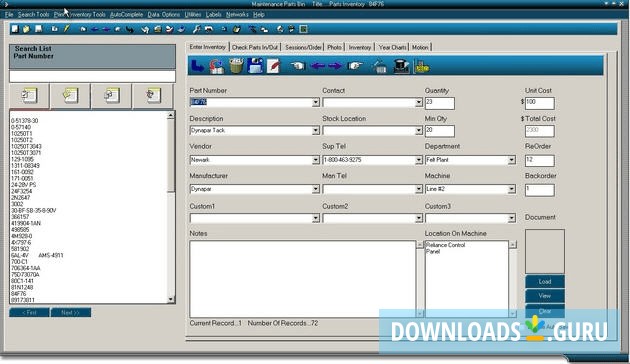Open the Search Tools menu

pos(33,14)
